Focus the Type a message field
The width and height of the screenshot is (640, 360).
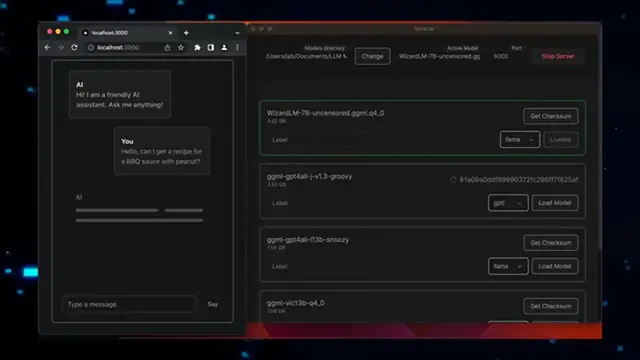(x=129, y=304)
